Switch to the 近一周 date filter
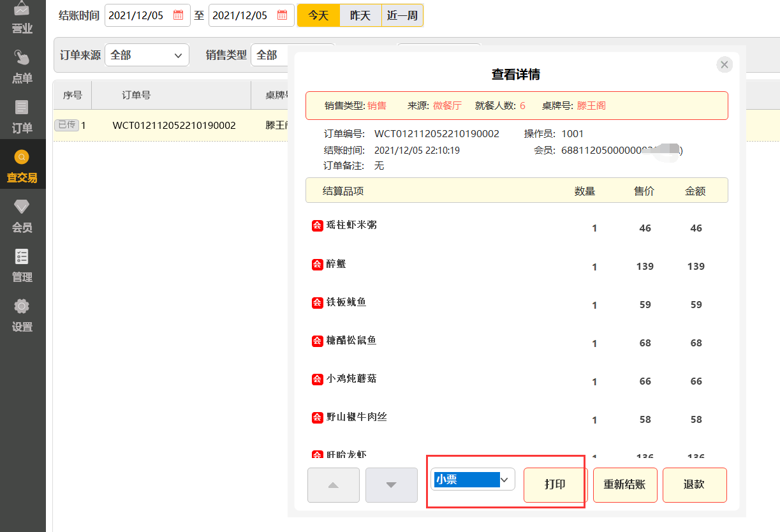Viewport: 780px width, 532px height. pos(402,15)
